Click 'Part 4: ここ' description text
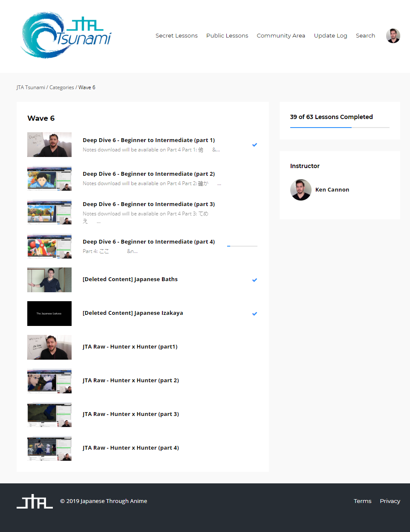Viewport: 410px width, 532px height. pos(110,251)
